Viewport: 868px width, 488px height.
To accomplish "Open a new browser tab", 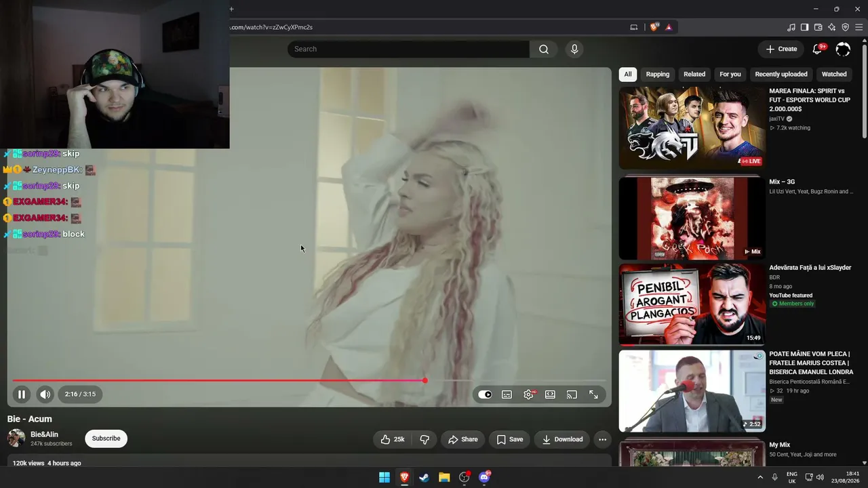I will [231, 9].
